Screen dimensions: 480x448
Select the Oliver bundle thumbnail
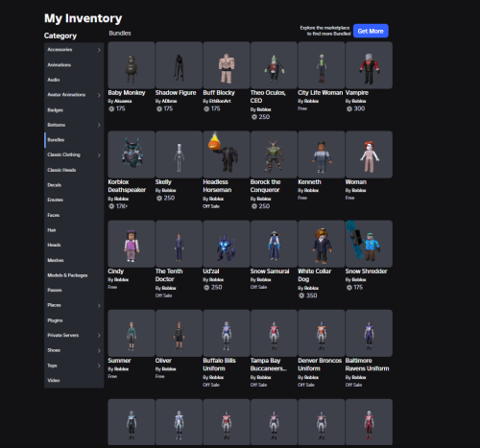pos(179,333)
